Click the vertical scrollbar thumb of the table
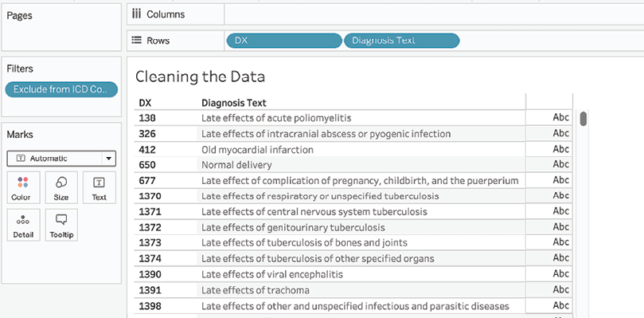Viewport: 644px width, 318px height. pos(583,119)
